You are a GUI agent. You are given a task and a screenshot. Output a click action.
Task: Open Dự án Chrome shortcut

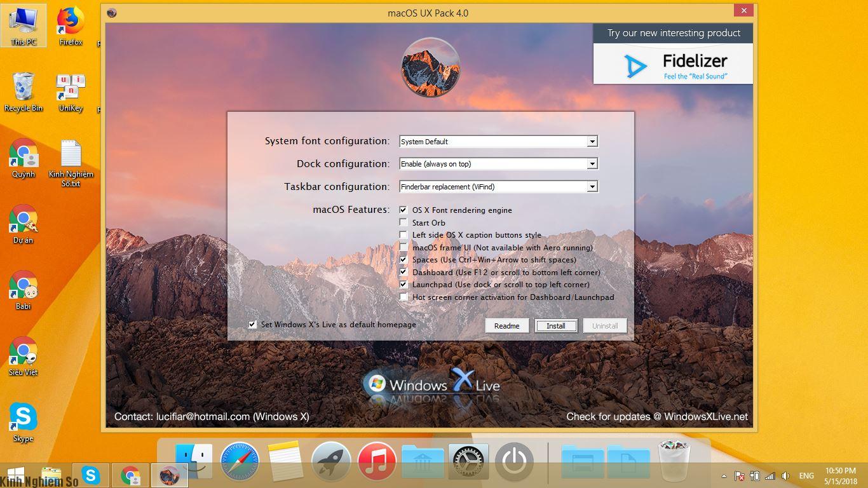pos(24,224)
